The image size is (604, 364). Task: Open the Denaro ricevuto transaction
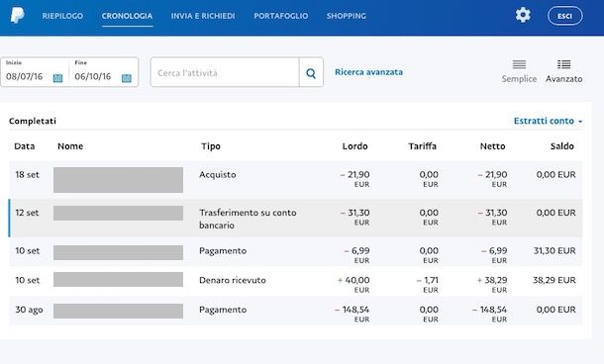point(295,281)
